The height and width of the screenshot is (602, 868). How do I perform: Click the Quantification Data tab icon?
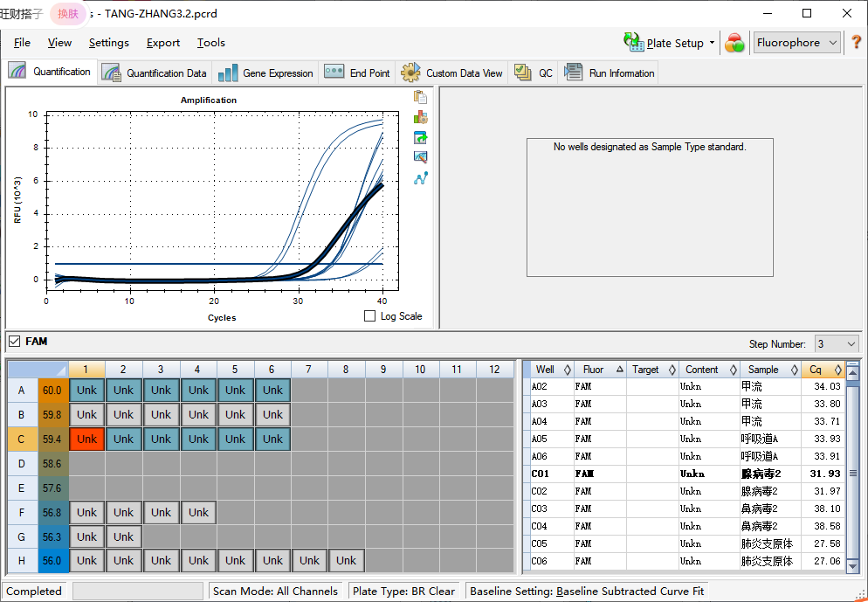111,73
